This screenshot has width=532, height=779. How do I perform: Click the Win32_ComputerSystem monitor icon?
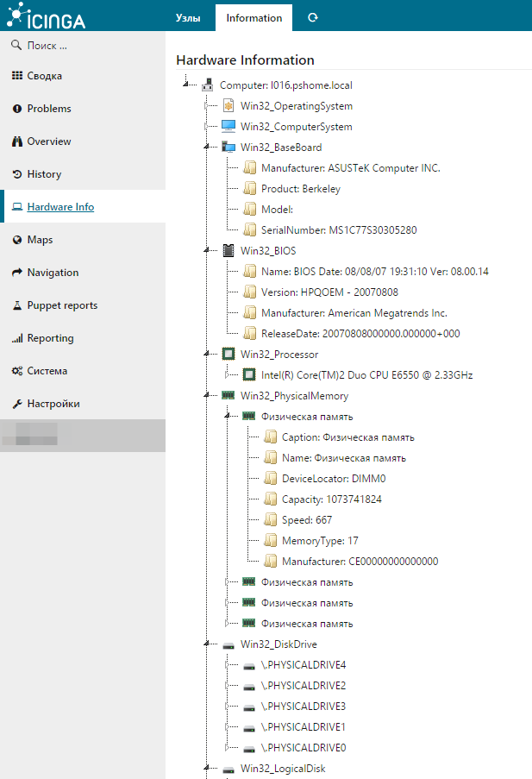228,127
